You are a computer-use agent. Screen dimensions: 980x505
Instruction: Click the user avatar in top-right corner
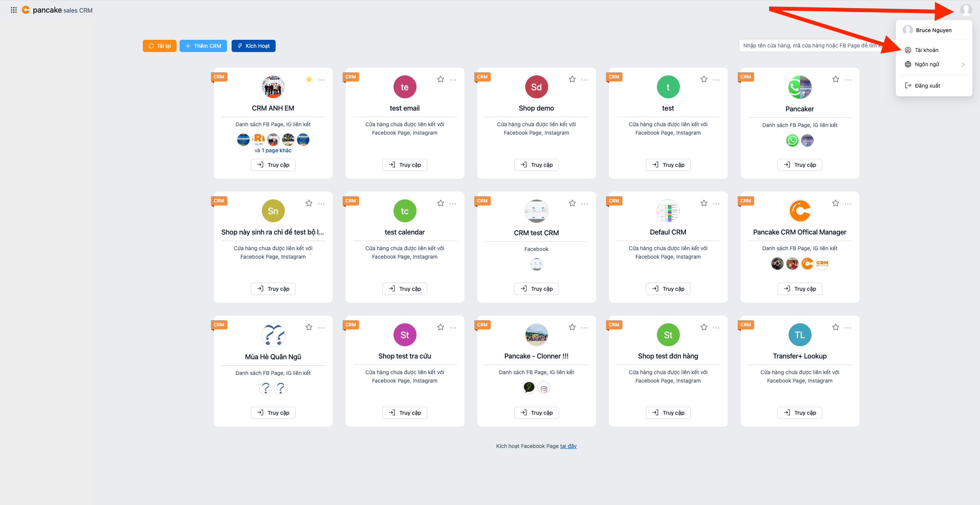point(966,10)
